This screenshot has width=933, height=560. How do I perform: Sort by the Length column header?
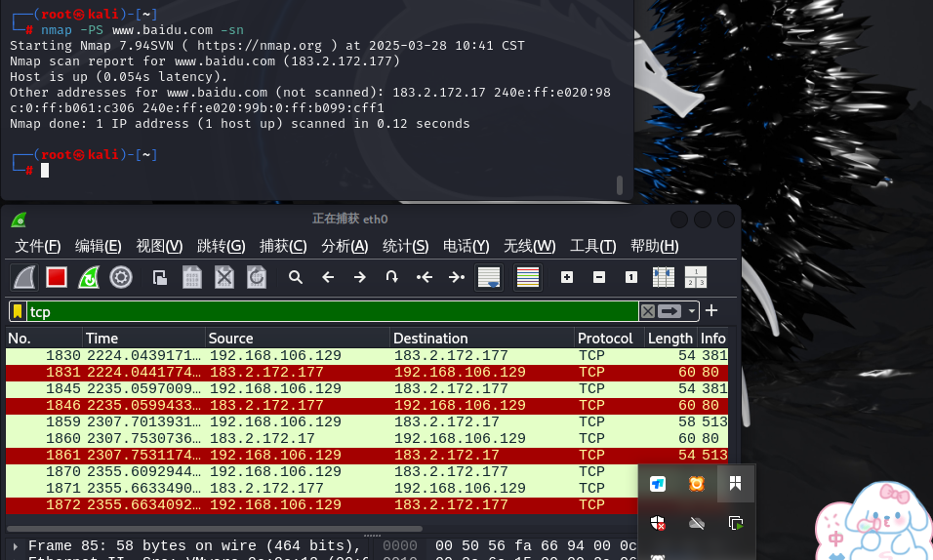click(x=670, y=338)
